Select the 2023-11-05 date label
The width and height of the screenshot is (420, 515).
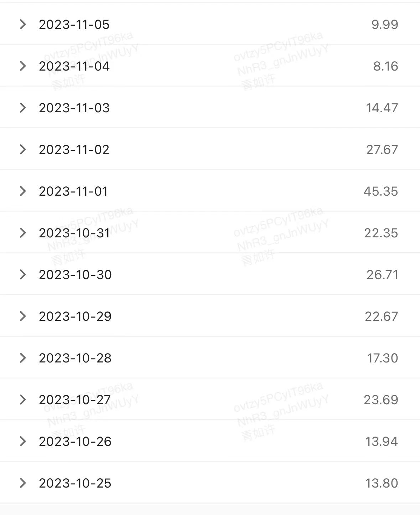pyautogui.click(x=74, y=25)
